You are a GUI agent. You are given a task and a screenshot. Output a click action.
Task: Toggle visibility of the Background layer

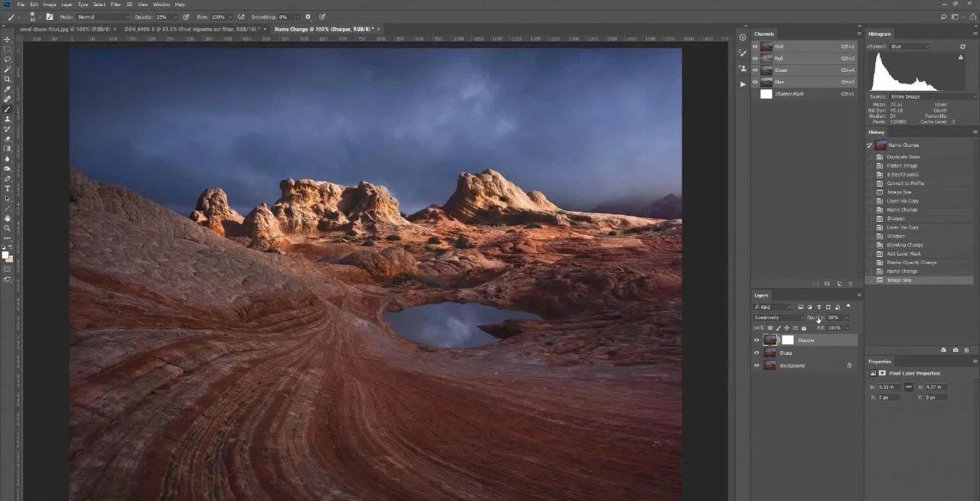[x=756, y=366]
